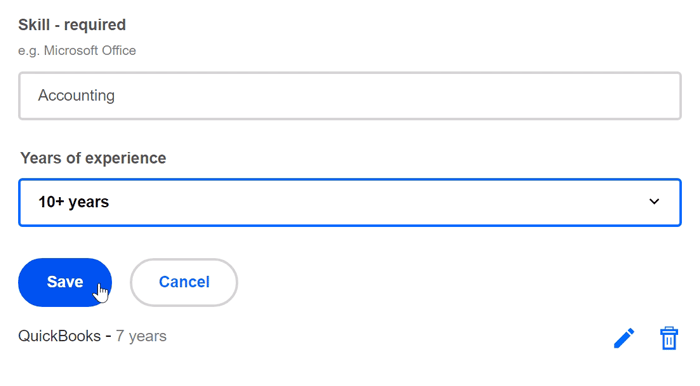Viewport: 700px width, 386px height.
Task: Click the chevron arrow in Years of experience
Action: [654, 202]
